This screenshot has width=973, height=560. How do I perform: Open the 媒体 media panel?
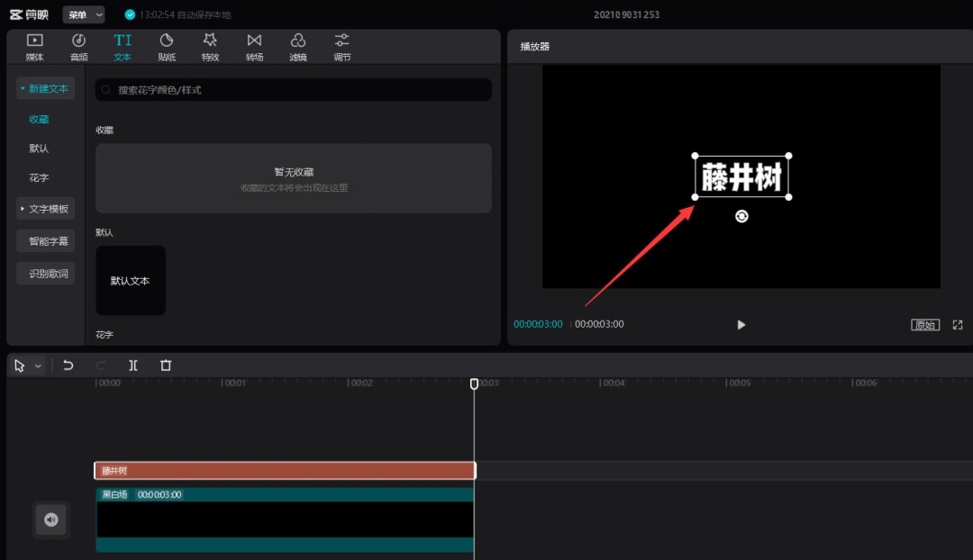[33, 46]
